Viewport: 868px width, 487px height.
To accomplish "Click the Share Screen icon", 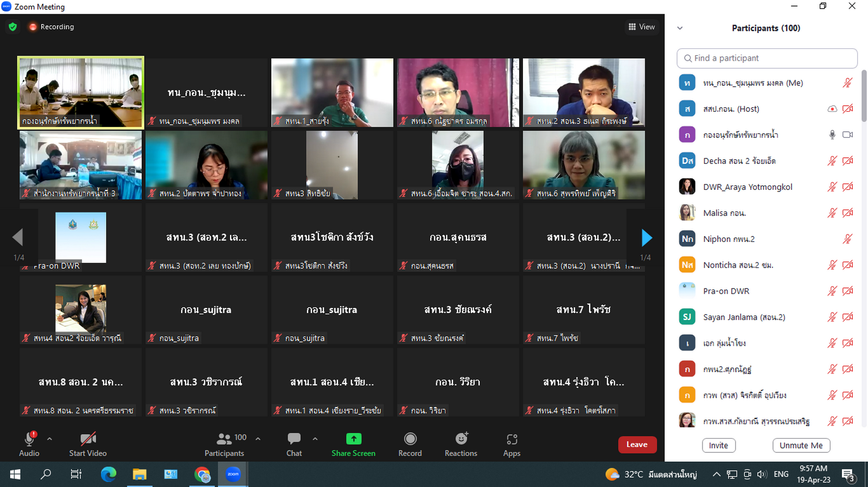I will click(353, 439).
